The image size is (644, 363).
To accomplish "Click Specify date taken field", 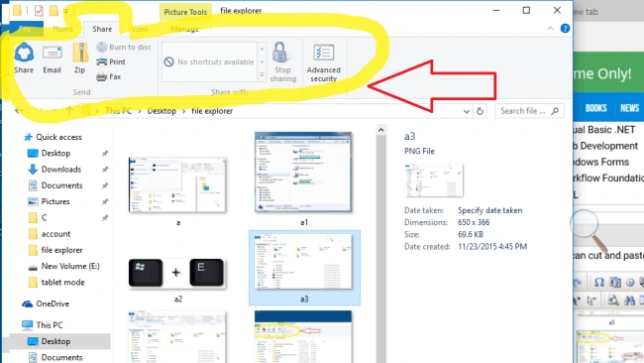I will pyautogui.click(x=490, y=210).
